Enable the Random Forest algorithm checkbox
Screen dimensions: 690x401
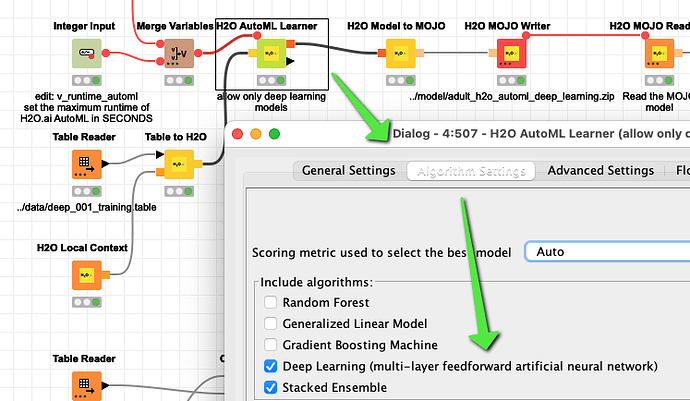271,302
